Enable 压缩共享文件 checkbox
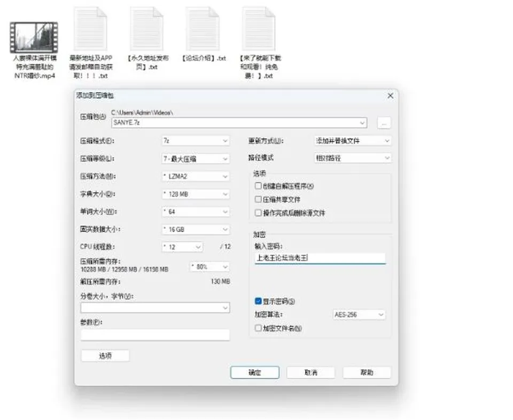This screenshot has width=513, height=420. (258, 199)
